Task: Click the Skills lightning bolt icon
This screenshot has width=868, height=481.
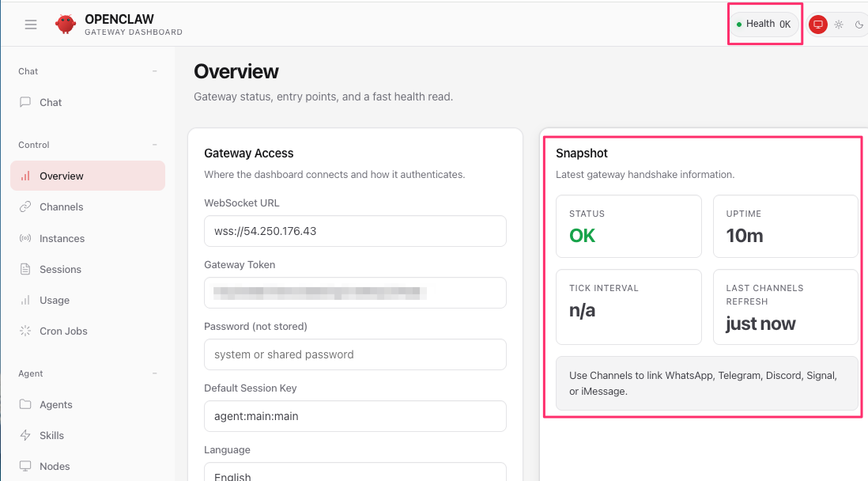Action: (25, 436)
